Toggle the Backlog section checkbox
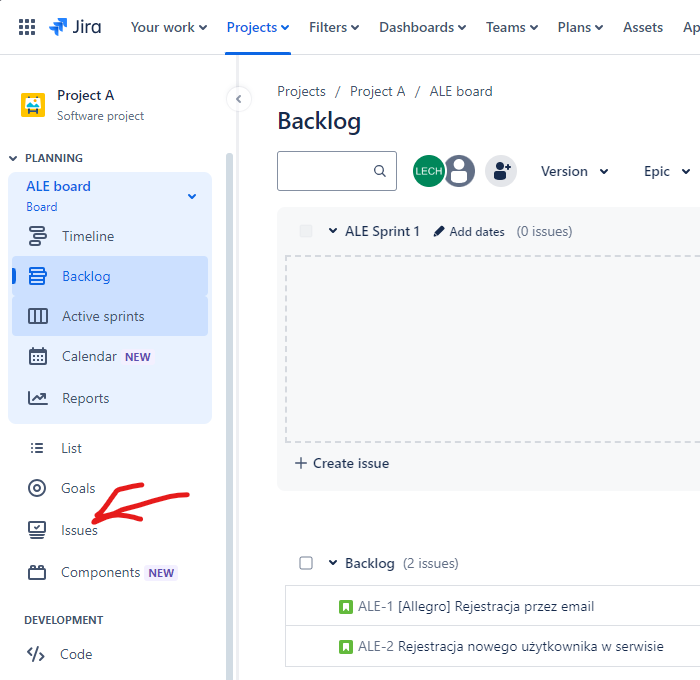700x680 pixels. pos(306,563)
